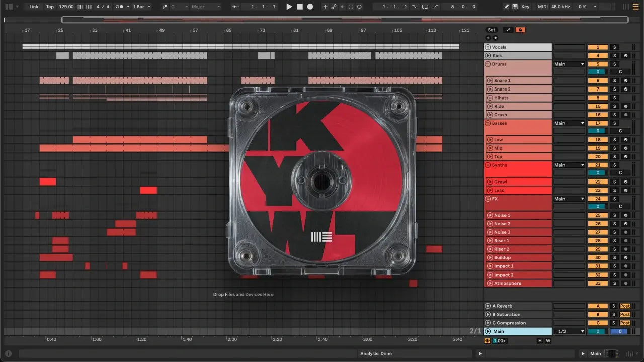Toggle the orange automation lock icon
The height and width of the screenshot is (362, 644).
(520, 30)
